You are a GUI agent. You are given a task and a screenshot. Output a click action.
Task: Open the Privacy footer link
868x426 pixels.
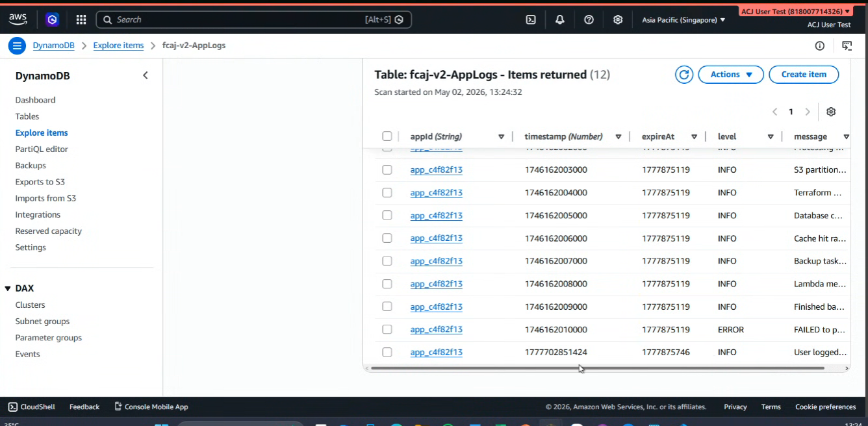tap(735, 407)
